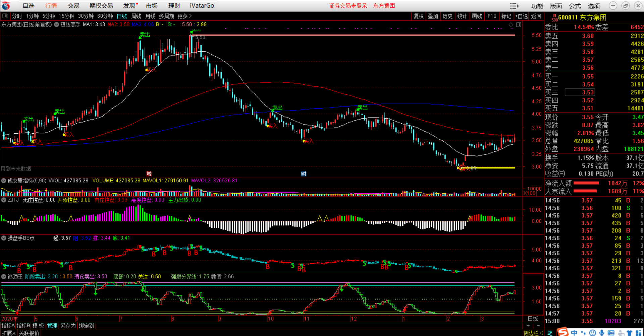Viewport: 644px width, 336px height.
Task: Open the 公式 menu
Action: 575,6
